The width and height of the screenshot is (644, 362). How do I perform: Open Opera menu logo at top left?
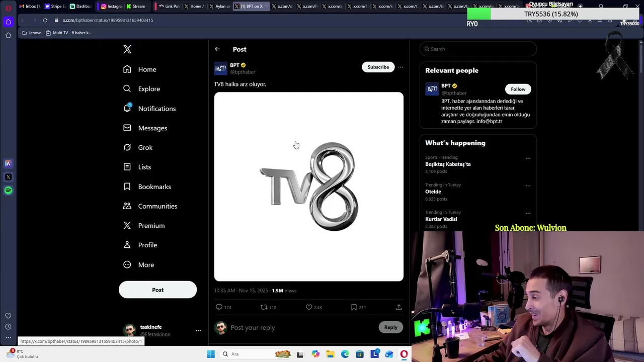(8, 8)
